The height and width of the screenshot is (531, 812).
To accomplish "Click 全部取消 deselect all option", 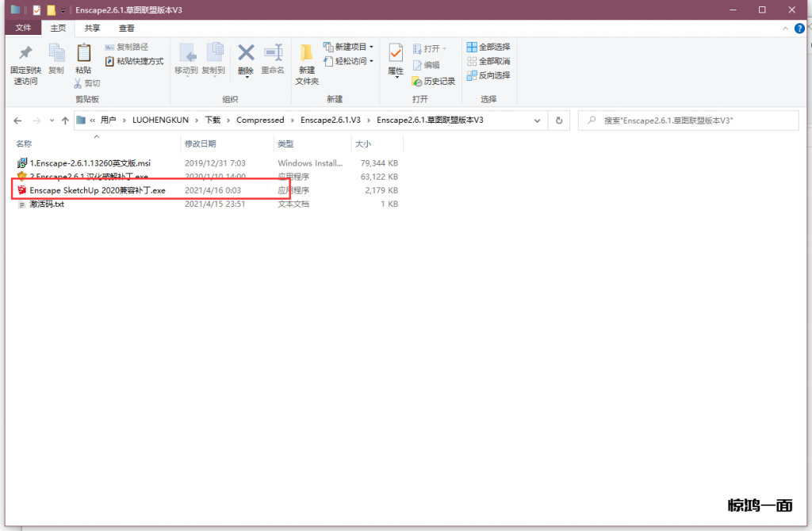I will (488, 61).
